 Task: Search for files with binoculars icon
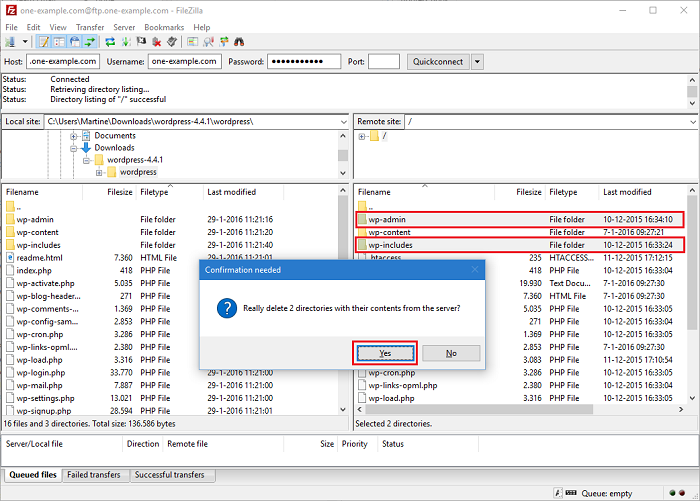click(239, 42)
